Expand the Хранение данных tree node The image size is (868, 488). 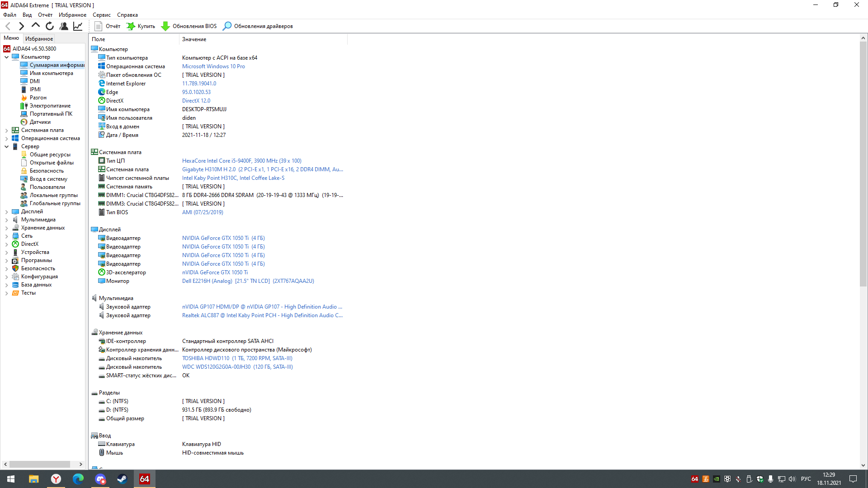coord(6,228)
